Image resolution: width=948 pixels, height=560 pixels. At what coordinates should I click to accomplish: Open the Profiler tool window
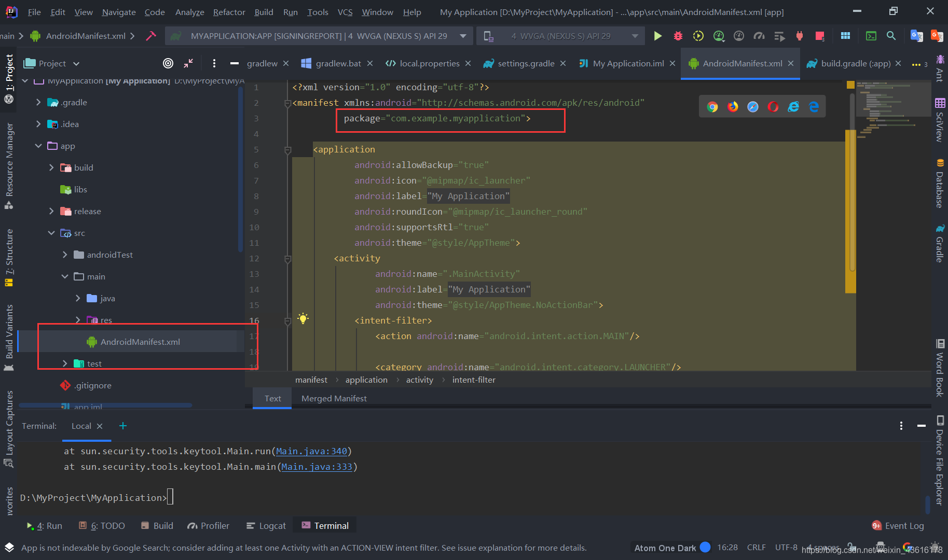tap(208, 526)
